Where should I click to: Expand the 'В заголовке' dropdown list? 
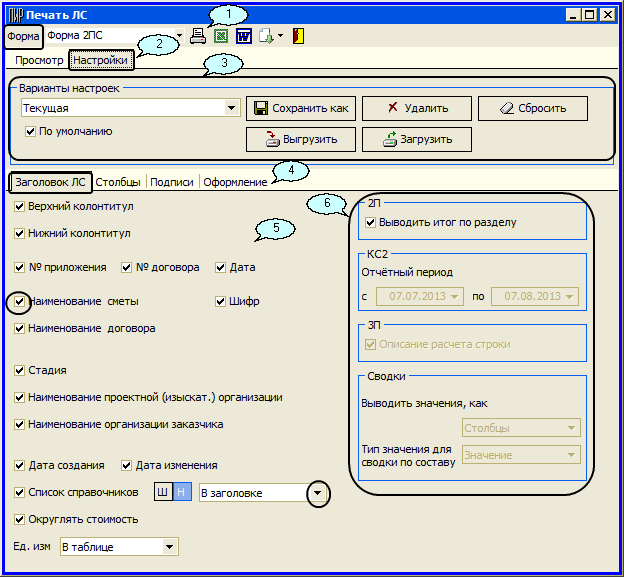pyautogui.click(x=317, y=492)
